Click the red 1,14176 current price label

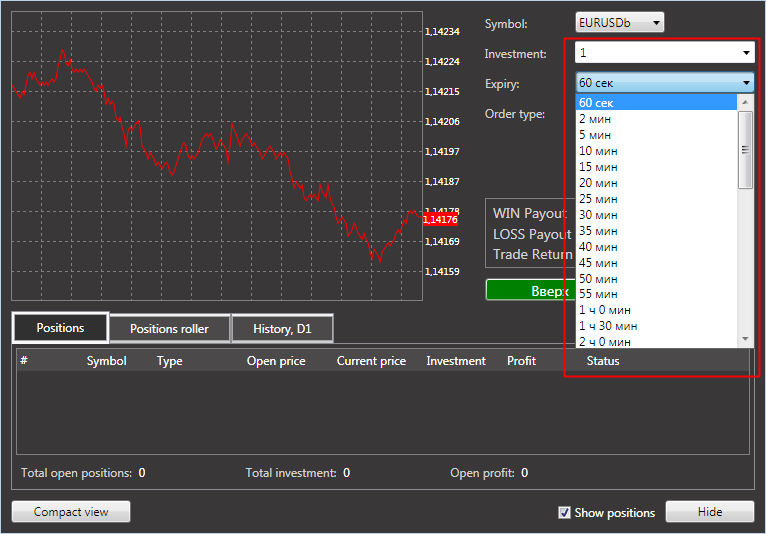440,219
